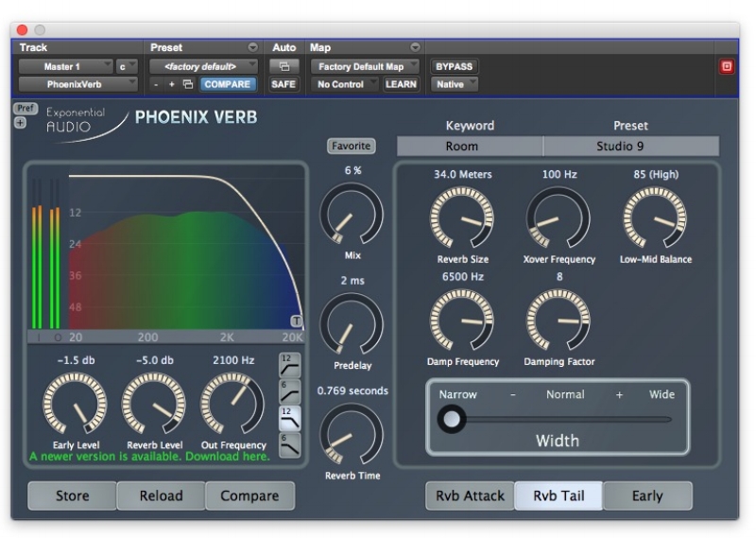The width and height of the screenshot is (756, 538).
Task: Click the T marker on the frequency graph
Action: pos(297,321)
